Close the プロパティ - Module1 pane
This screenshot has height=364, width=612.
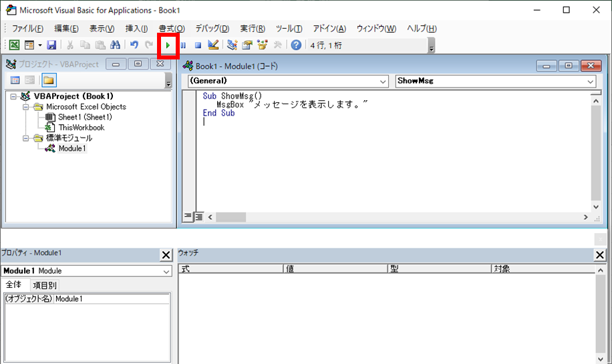coord(166,255)
